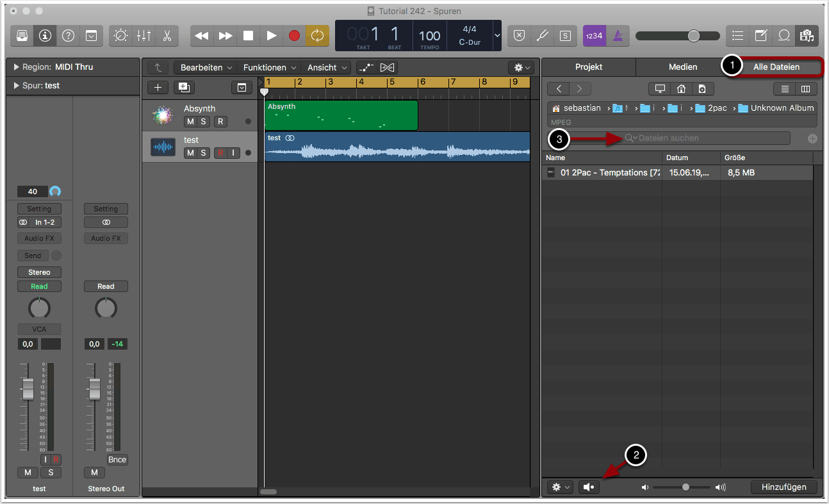Click the master volume slider in the toolbar
This screenshot has width=829, height=504.
(x=694, y=36)
